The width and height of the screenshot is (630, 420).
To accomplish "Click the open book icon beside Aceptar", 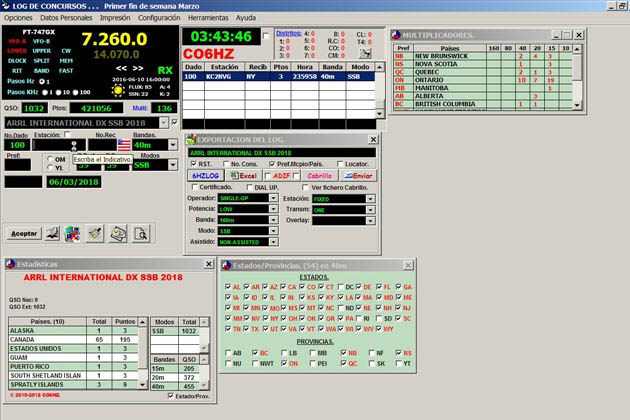I will [52, 234].
